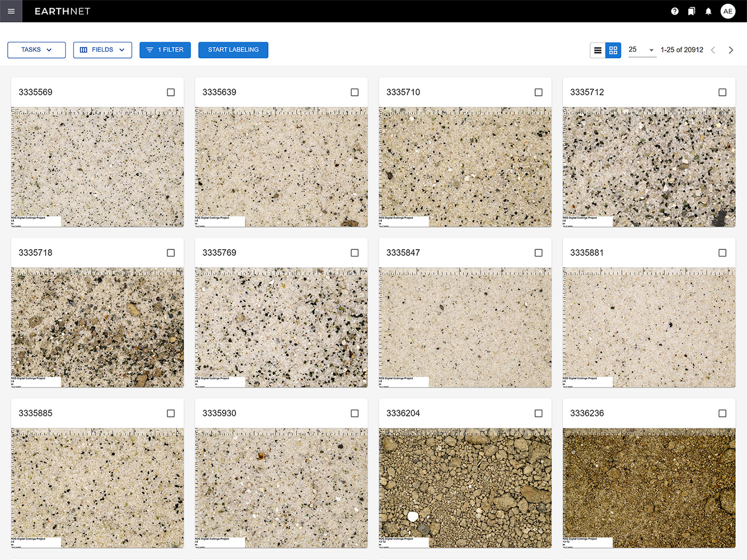Open the Fields dropdown

[x=103, y=50]
